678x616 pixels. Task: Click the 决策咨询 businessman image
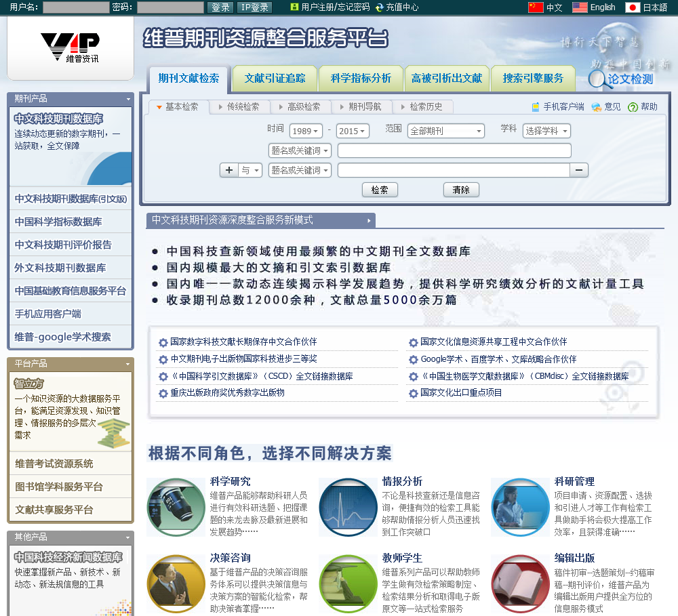point(176,584)
